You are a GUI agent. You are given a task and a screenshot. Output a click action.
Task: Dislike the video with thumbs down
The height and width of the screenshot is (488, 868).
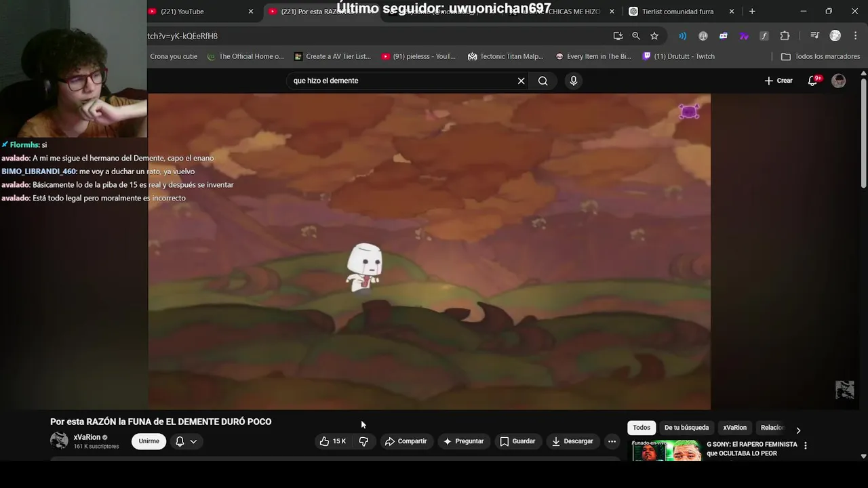click(x=363, y=441)
